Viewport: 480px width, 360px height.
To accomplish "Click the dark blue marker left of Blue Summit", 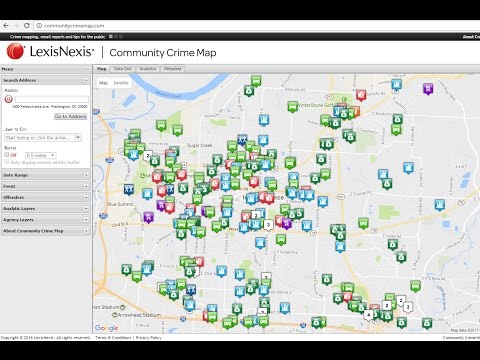I will click(129, 189).
